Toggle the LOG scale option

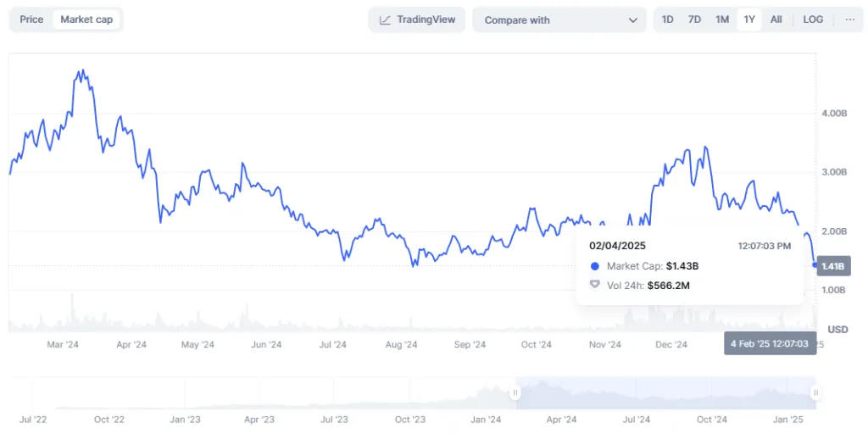coord(812,19)
